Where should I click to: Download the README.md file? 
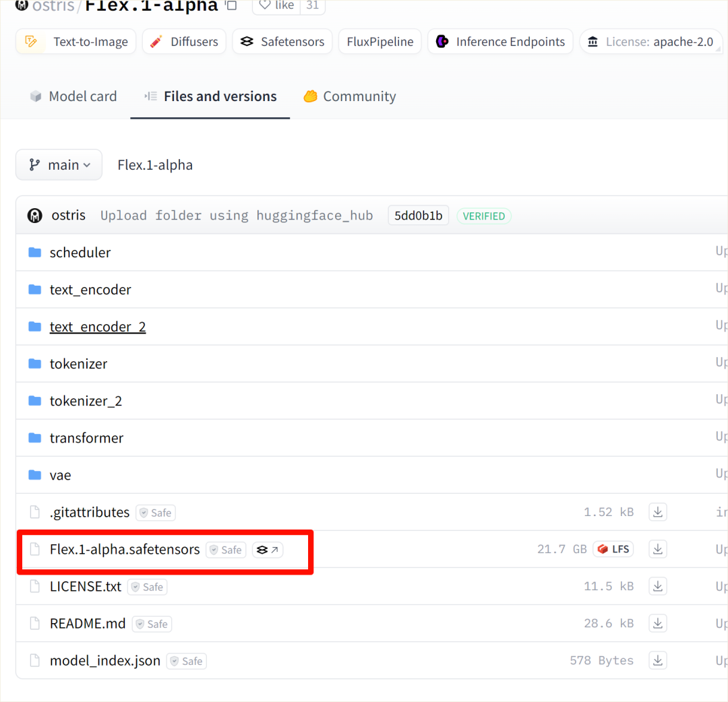pyautogui.click(x=657, y=623)
